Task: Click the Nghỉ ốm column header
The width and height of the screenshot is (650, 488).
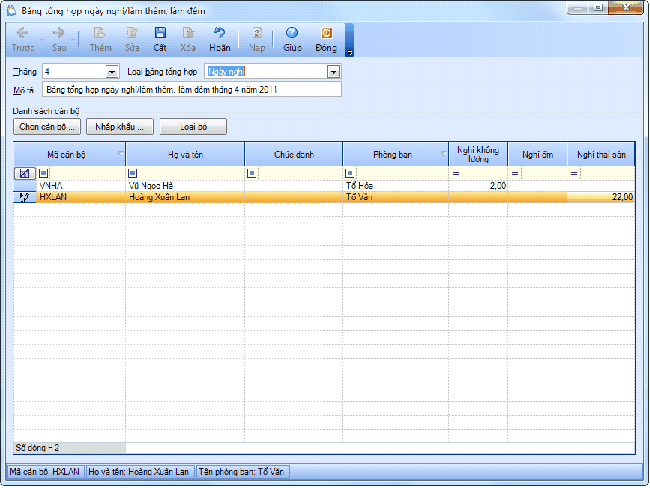Action: pos(537,155)
